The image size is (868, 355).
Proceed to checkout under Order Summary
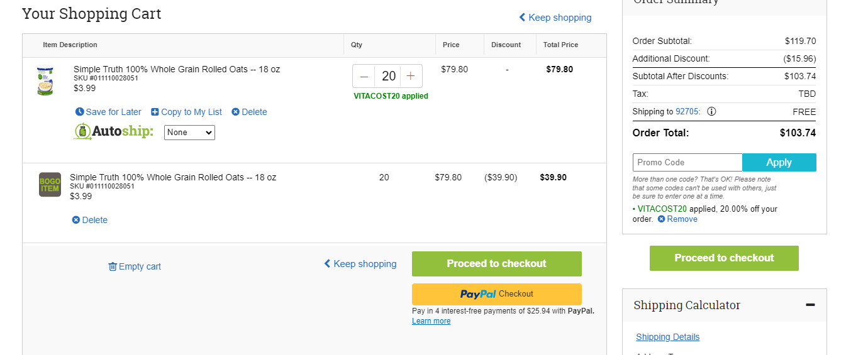point(724,258)
